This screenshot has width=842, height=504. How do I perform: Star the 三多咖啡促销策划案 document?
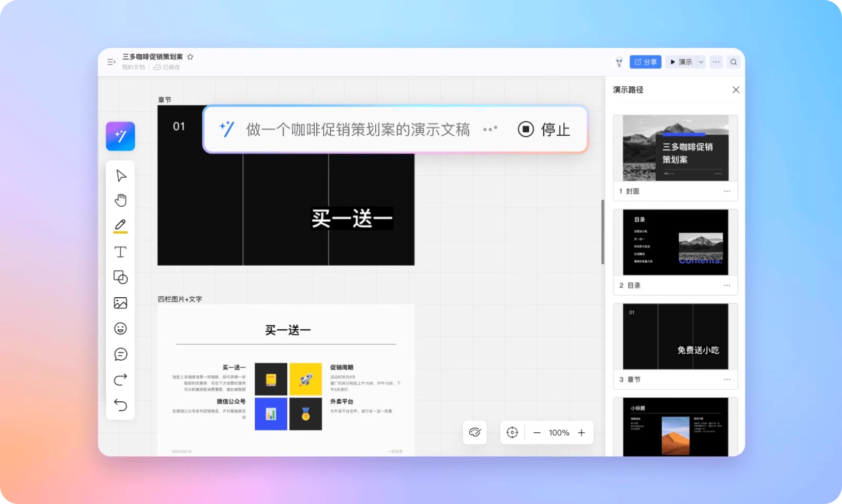tap(190, 57)
